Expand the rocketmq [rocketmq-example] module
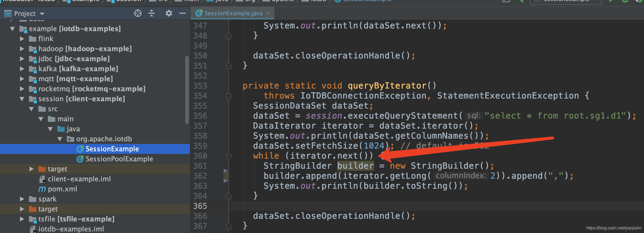Screen dimensions: 644x233 [22, 89]
